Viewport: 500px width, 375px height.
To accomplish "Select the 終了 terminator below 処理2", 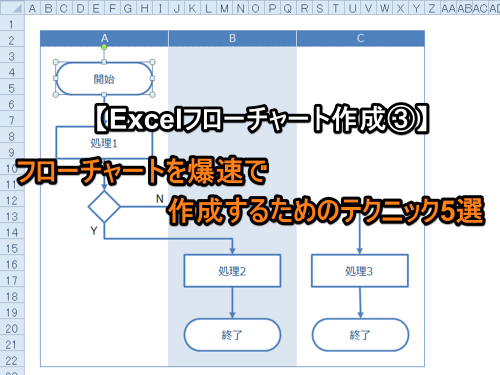I will click(x=232, y=335).
